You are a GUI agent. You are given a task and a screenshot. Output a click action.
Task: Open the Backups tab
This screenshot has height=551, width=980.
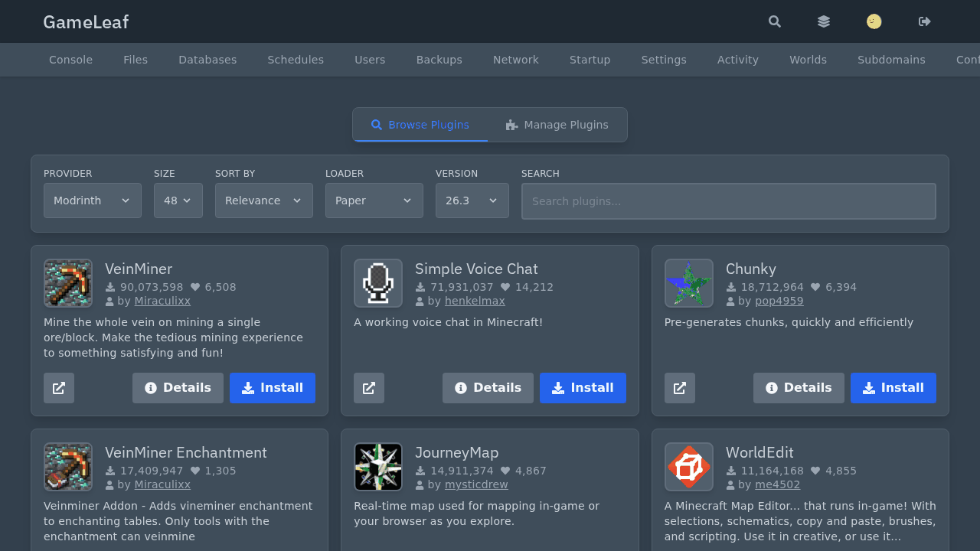coord(439,60)
